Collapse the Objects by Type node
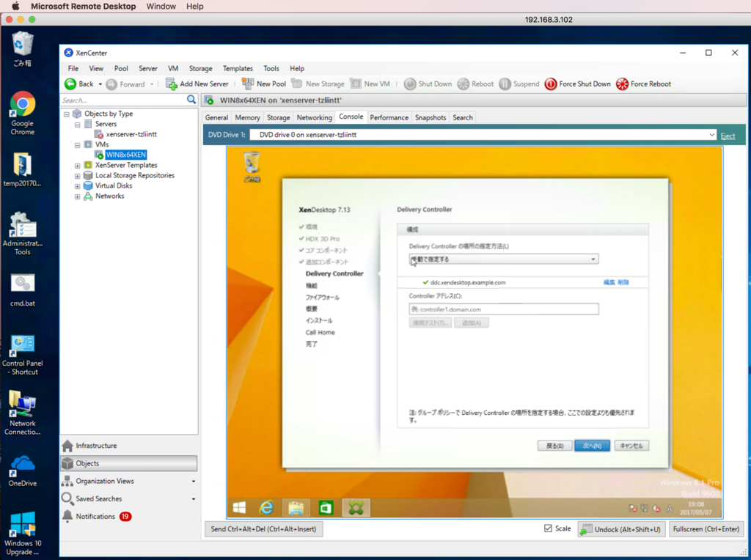Viewport: 751px width, 560px height. [x=67, y=114]
